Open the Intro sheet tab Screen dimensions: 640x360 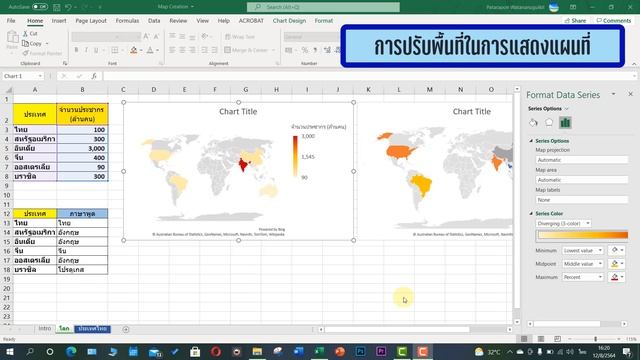[45, 329]
